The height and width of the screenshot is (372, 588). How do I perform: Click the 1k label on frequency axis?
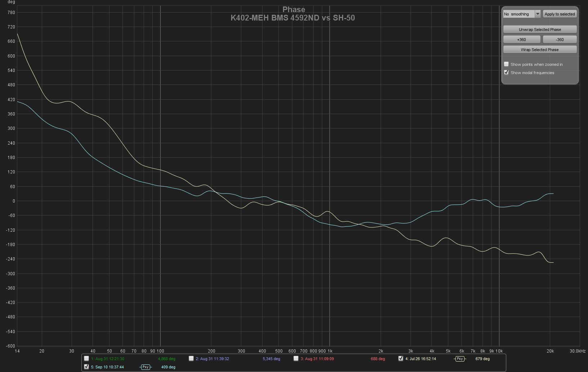pos(330,351)
